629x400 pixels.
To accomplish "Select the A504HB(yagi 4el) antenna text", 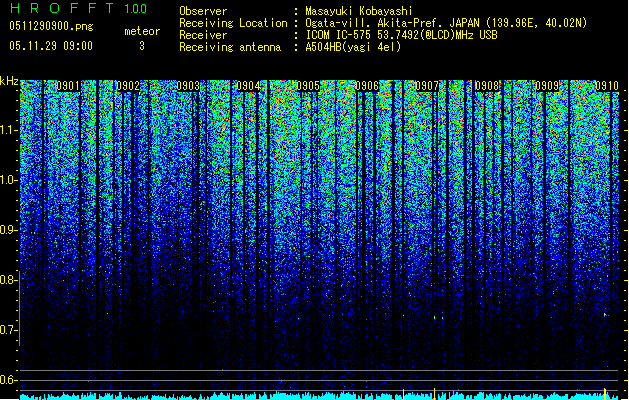I will pos(353,47).
